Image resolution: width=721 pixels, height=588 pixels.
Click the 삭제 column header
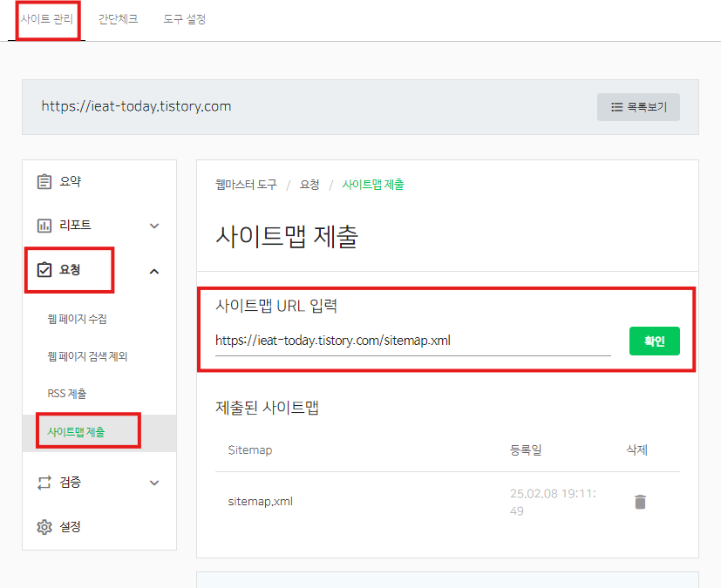click(636, 449)
